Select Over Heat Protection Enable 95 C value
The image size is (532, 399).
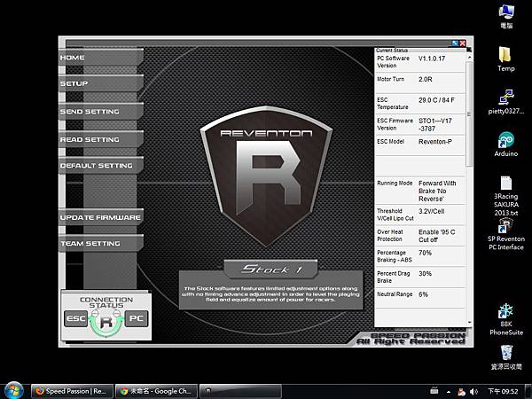coord(436,236)
